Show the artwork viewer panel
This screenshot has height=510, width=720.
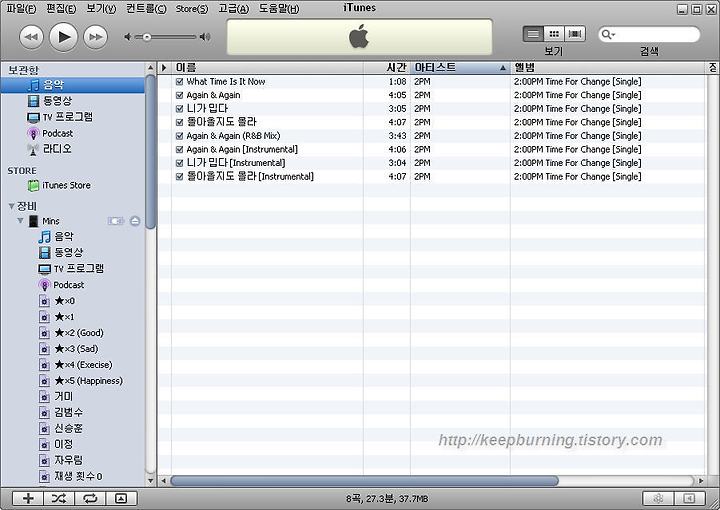point(121,499)
